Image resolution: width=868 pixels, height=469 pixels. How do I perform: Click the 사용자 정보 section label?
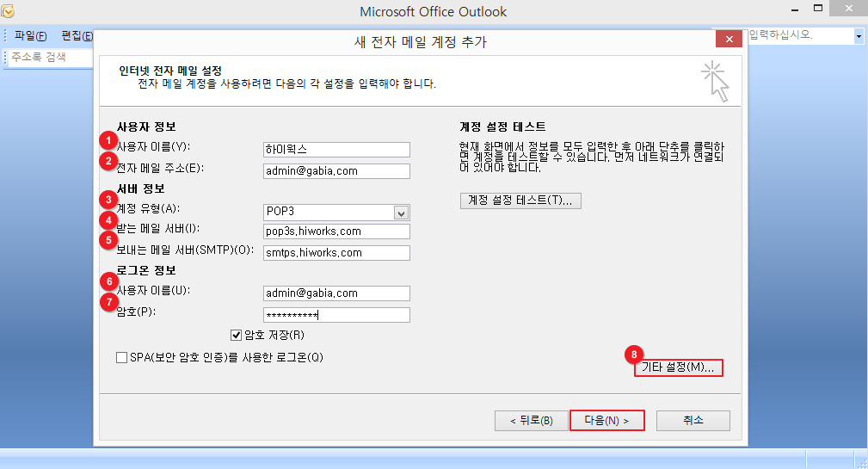tap(146, 127)
